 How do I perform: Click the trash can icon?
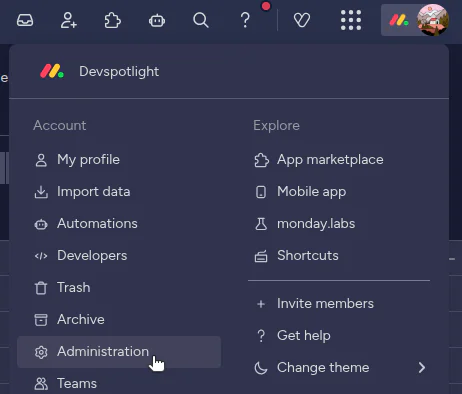(41, 288)
